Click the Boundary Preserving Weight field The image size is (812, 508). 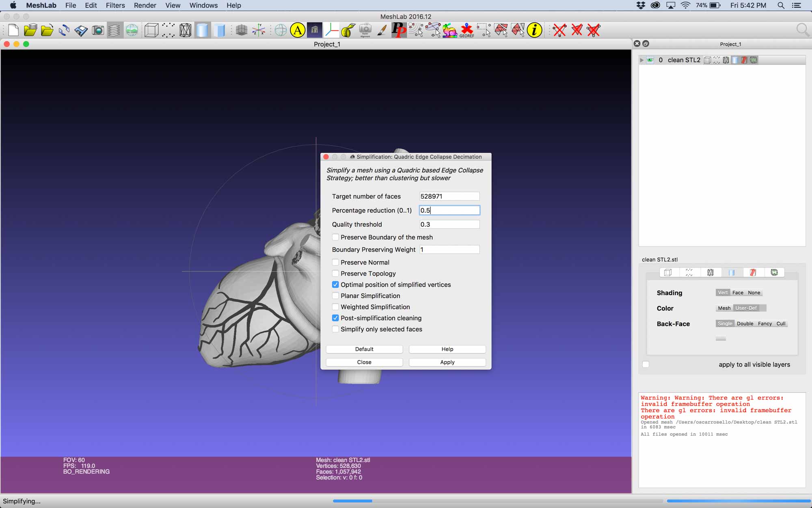coord(449,250)
